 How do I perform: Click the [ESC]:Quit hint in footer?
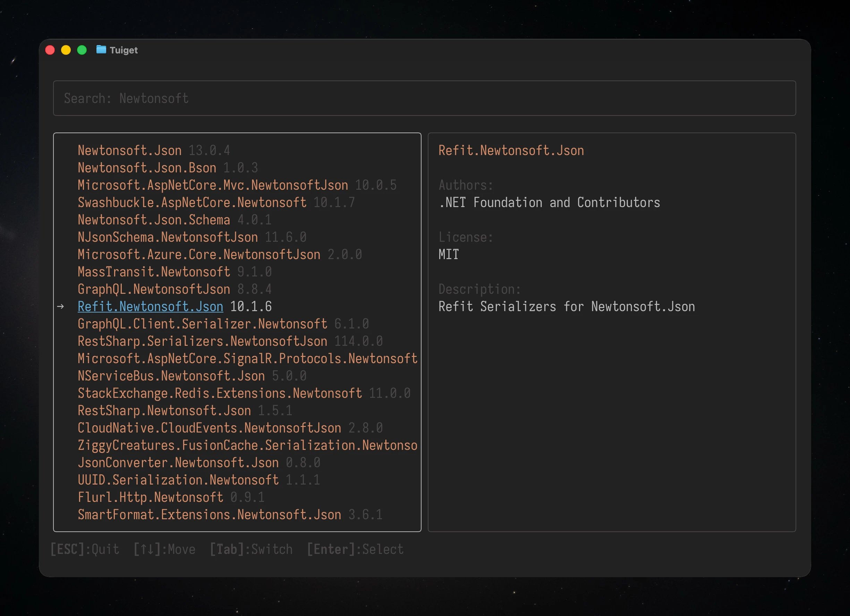point(85,549)
